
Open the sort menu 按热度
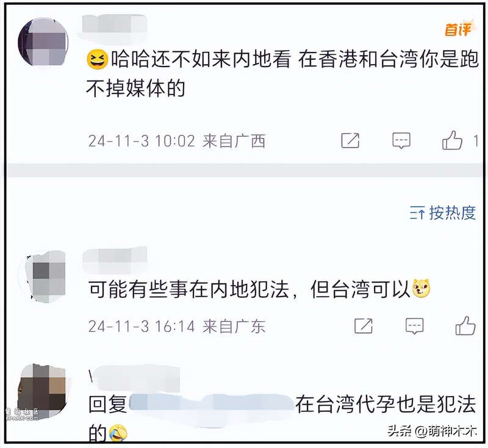coord(443,213)
